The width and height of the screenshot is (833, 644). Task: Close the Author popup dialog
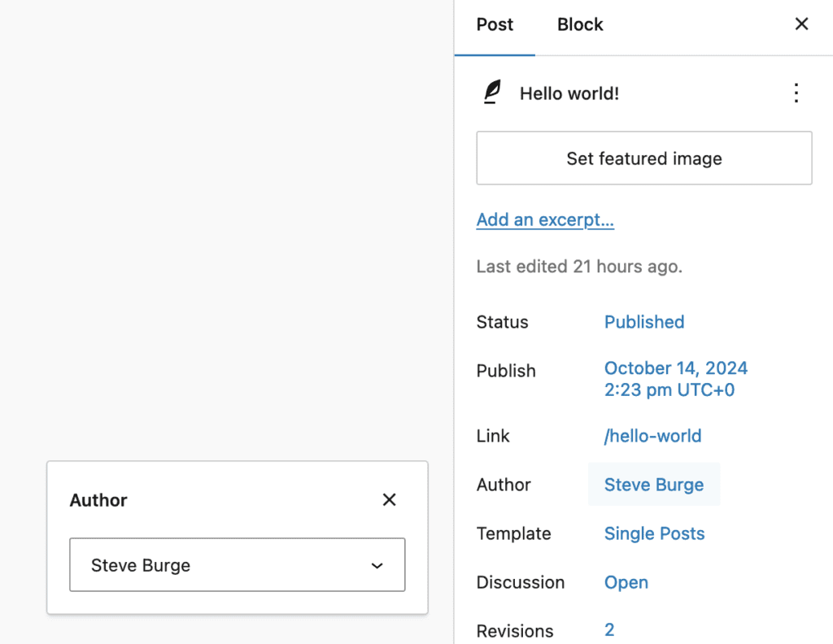[389, 499]
